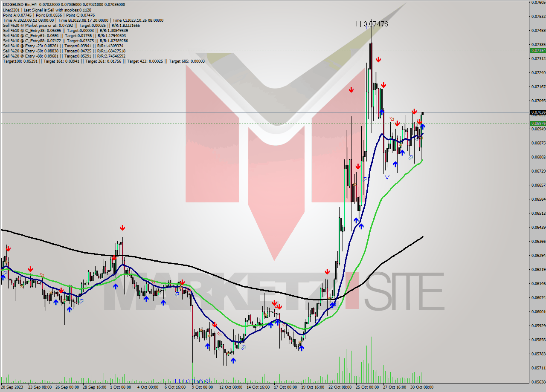Click the '9 Oct 08:00' date label
Image resolution: width=546 pixels, height=392 pixels.
click(x=202, y=387)
